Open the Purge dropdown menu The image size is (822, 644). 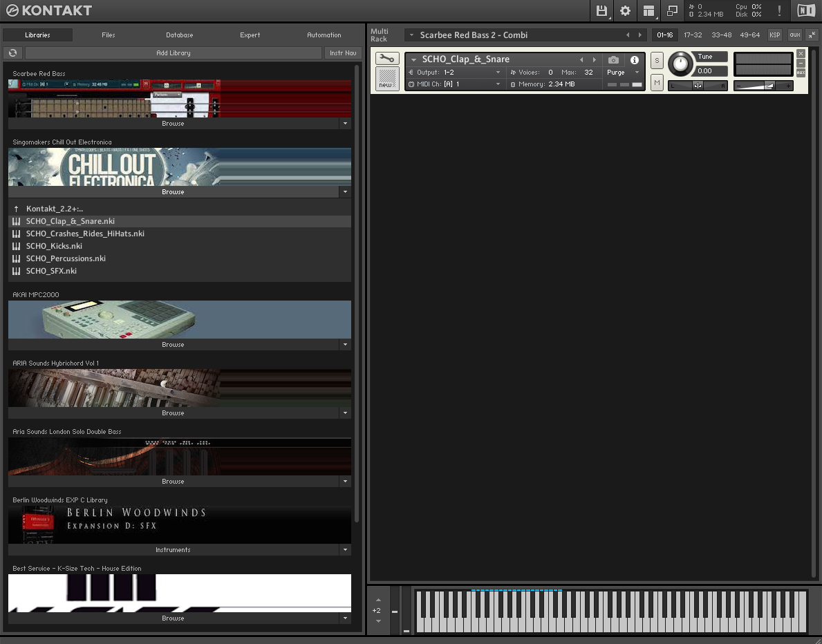click(x=623, y=73)
